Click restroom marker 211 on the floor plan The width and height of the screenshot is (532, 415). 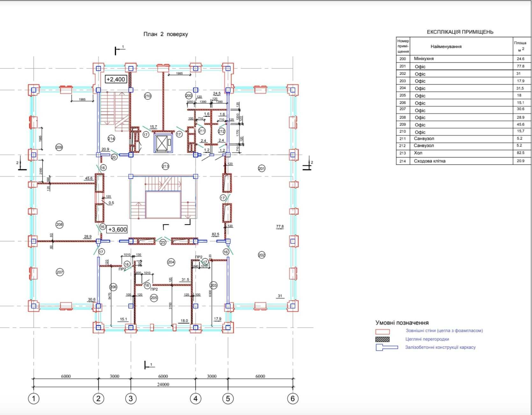point(202,131)
